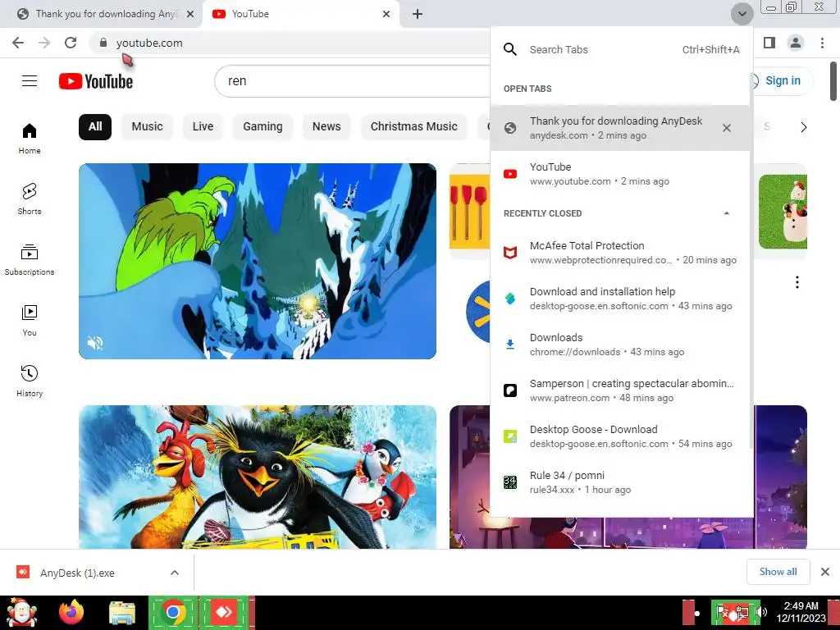Open Chrome three-dot menu
The height and width of the screenshot is (630, 840).
(822, 43)
